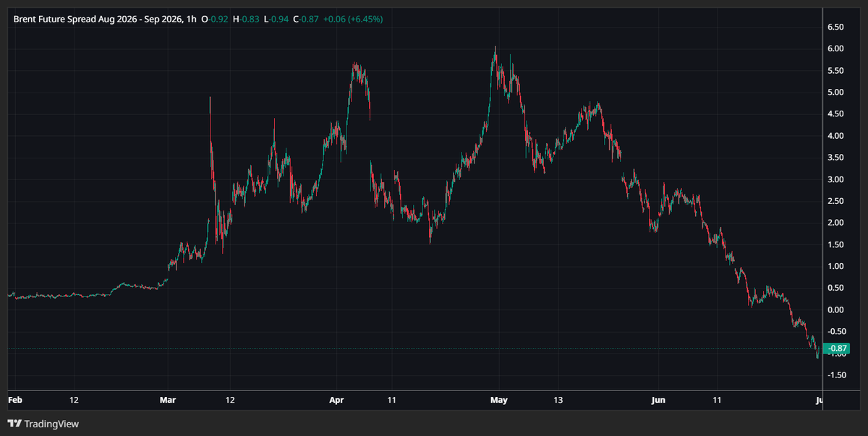Image resolution: width=868 pixels, height=436 pixels.
Task: Select the 3.50 price scale label
Action: [837, 158]
